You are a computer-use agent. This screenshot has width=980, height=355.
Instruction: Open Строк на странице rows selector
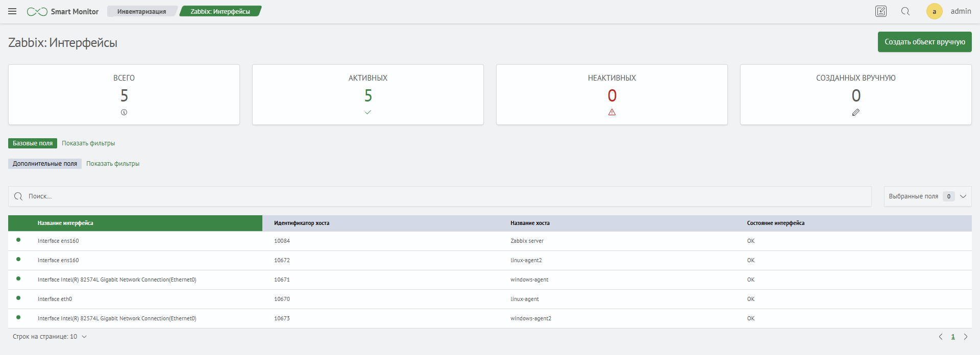click(50, 337)
